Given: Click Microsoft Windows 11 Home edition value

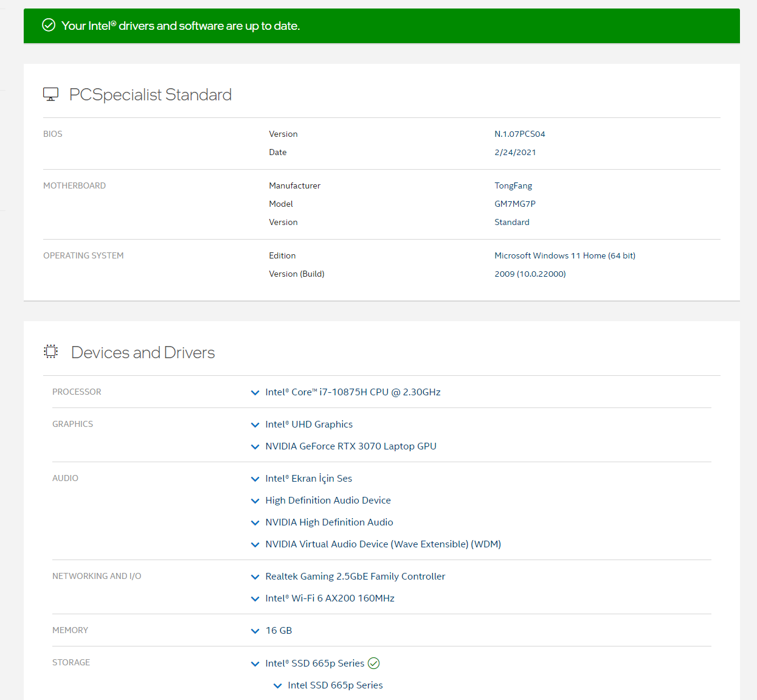Looking at the screenshot, I should 565,255.
